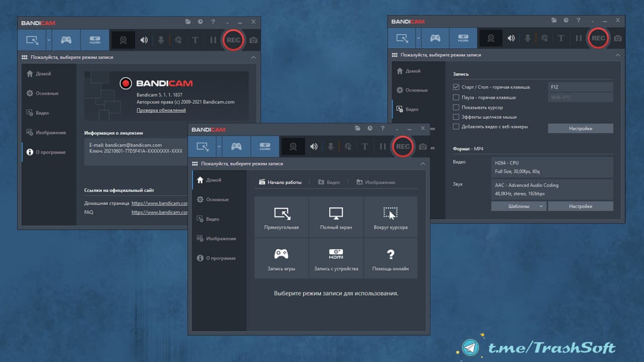644x362 pixels.
Task: Choose the Запись игры tile
Action: click(x=282, y=258)
